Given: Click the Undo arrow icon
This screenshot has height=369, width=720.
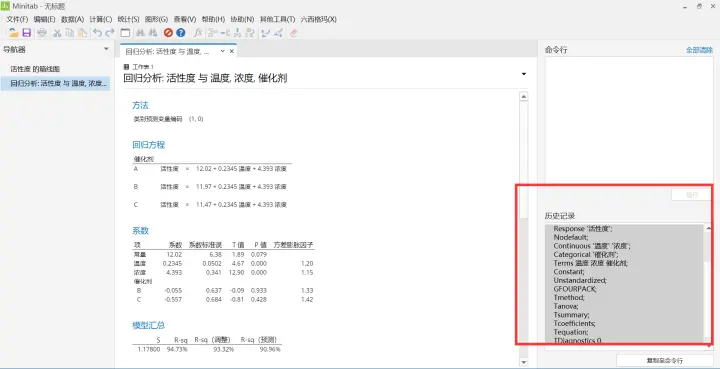Looking at the screenshot, I should [97, 33].
